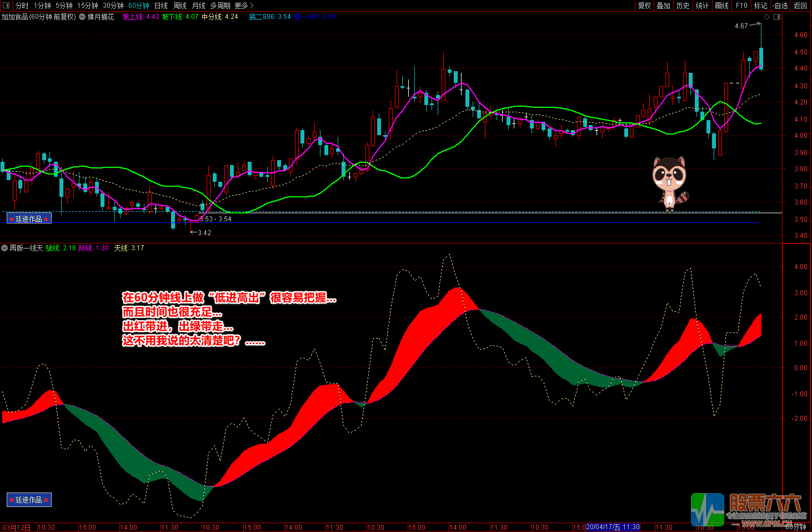This screenshot has width=812, height=532.
Task: Expand the 婵月摘花 indicator dropdown
Action: 82,17
